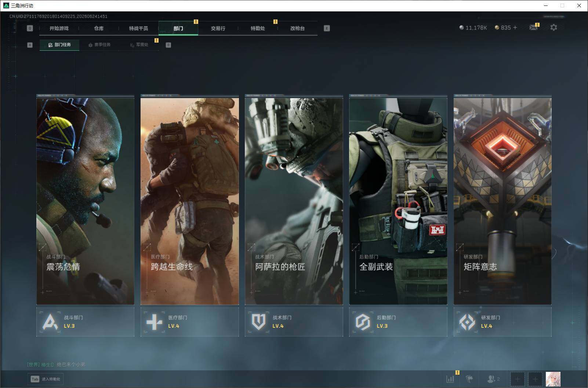Screen dimensions: 588x388
Task: Open the settings gear icon
Action: 553,28
